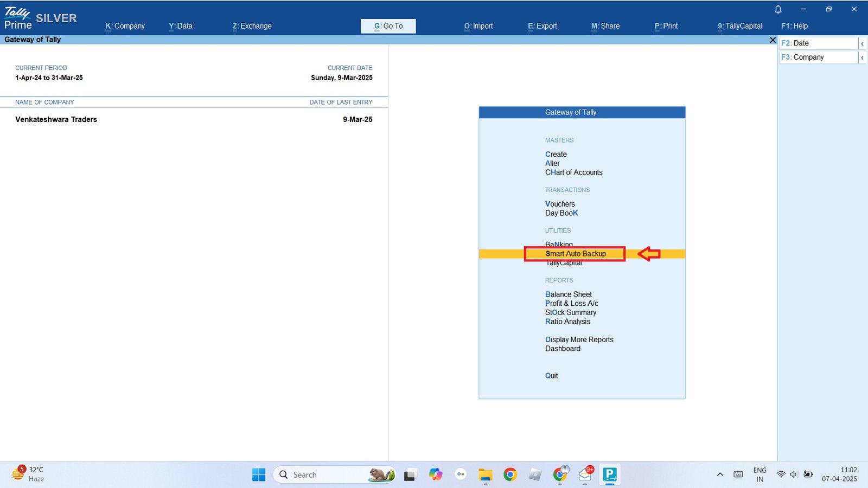The height and width of the screenshot is (488, 868).
Task: Click the G: Go To box
Action: pos(388,26)
